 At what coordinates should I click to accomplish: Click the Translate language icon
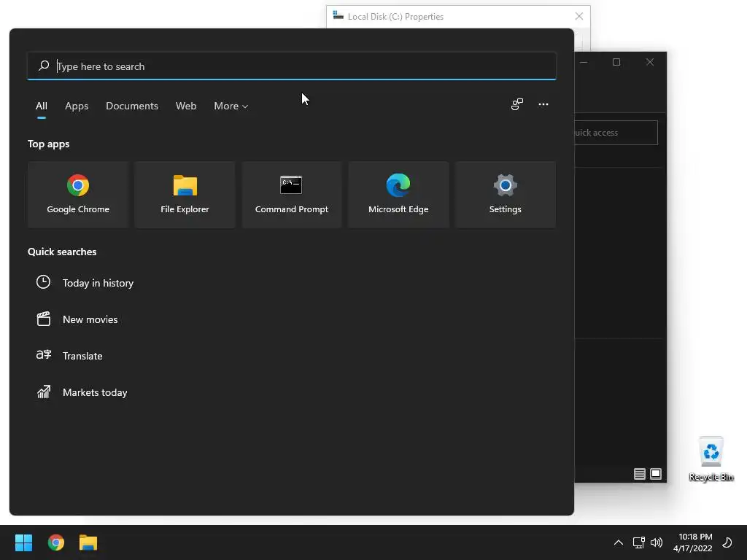[43, 355]
